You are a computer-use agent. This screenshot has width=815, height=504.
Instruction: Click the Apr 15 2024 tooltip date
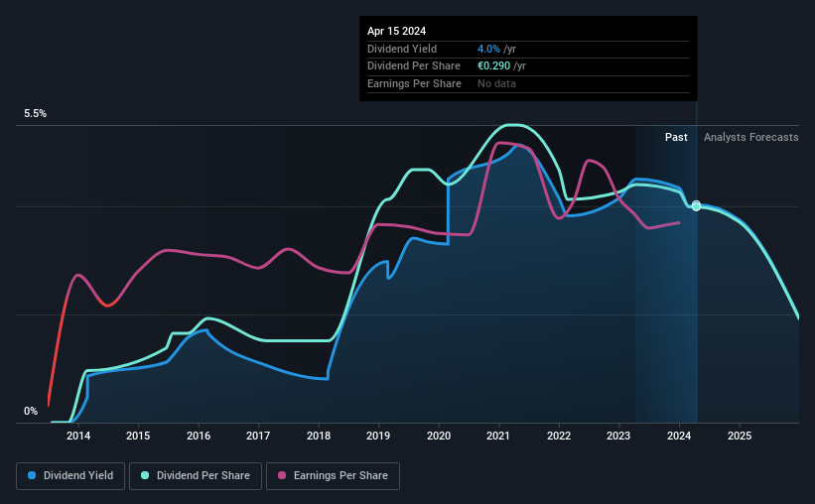point(396,31)
